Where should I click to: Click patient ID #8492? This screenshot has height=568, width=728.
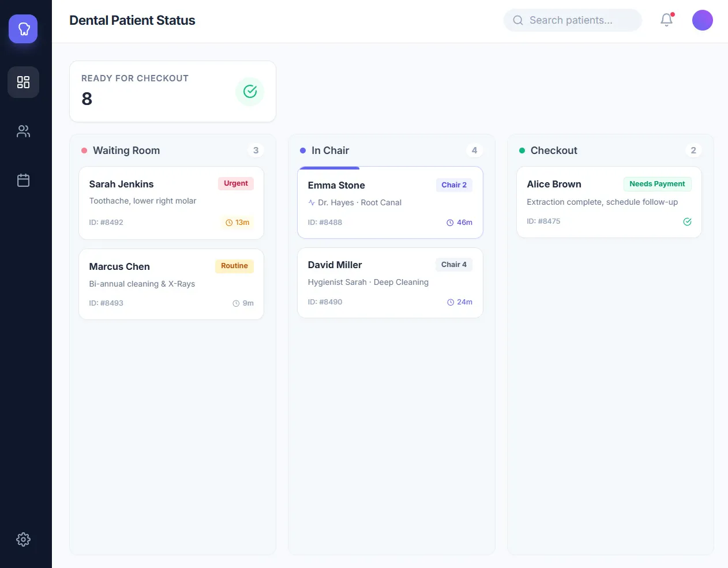(x=106, y=223)
